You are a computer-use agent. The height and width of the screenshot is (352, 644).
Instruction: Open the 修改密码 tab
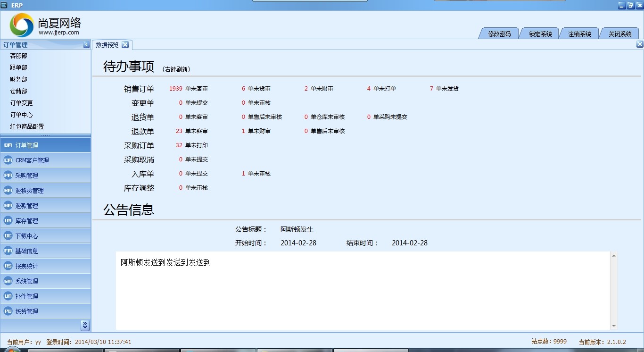[x=499, y=34]
